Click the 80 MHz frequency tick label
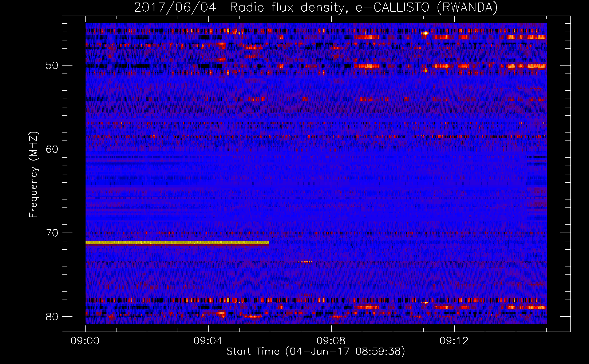Viewport: 589px width, 364px height. (x=52, y=317)
